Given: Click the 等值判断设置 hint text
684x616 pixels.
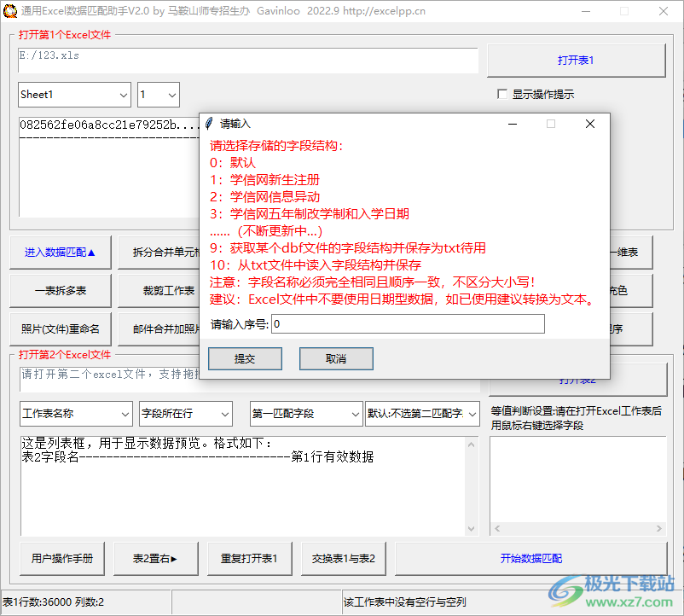Looking at the screenshot, I should pyautogui.click(x=577, y=418).
